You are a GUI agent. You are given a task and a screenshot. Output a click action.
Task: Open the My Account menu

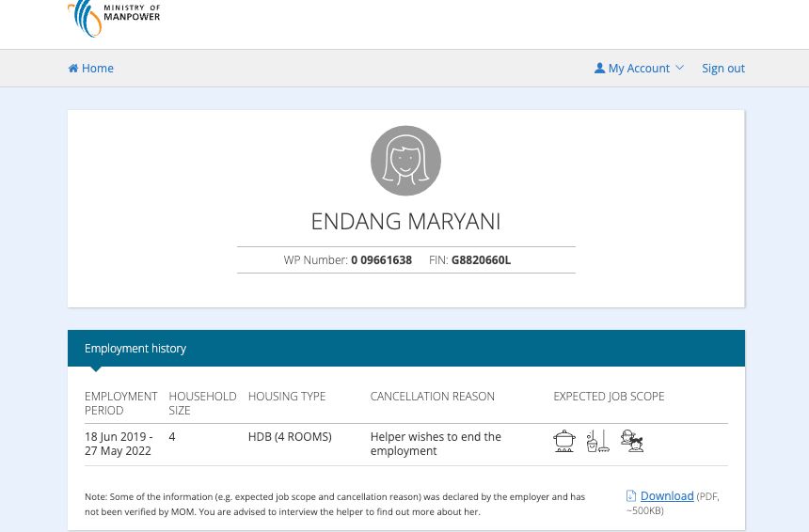point(639,69)
